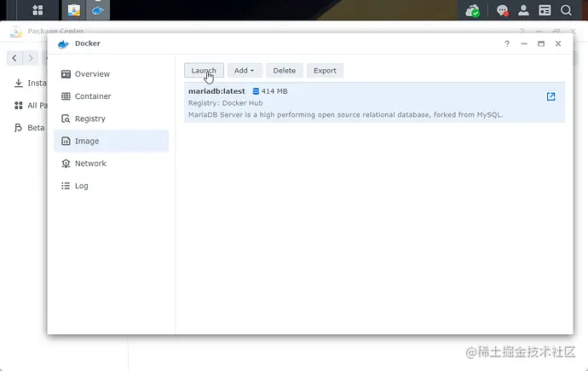
Task: Open the Log section
Action: pos(111,186)
